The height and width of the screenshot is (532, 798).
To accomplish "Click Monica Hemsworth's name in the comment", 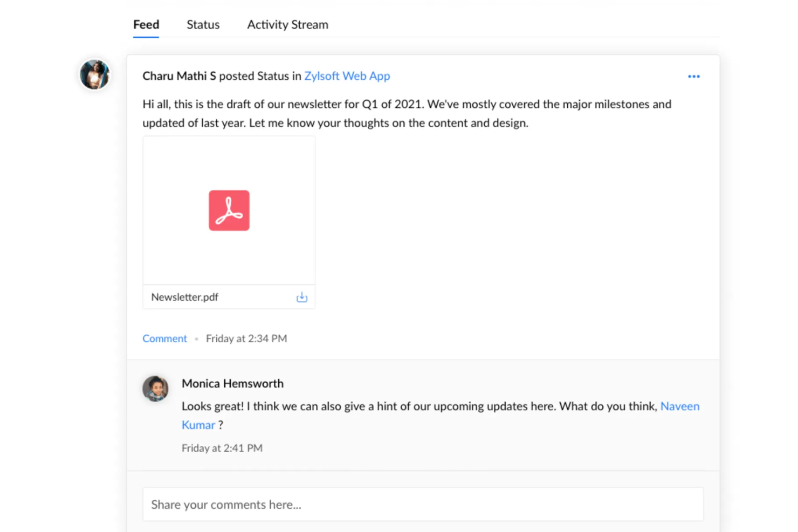I will (x=232, y=383).
